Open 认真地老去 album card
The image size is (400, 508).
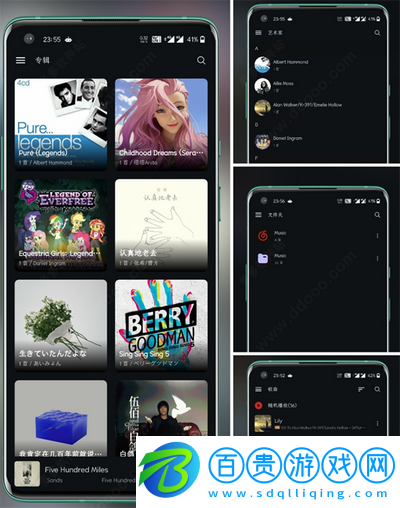[x=161, y=225]
